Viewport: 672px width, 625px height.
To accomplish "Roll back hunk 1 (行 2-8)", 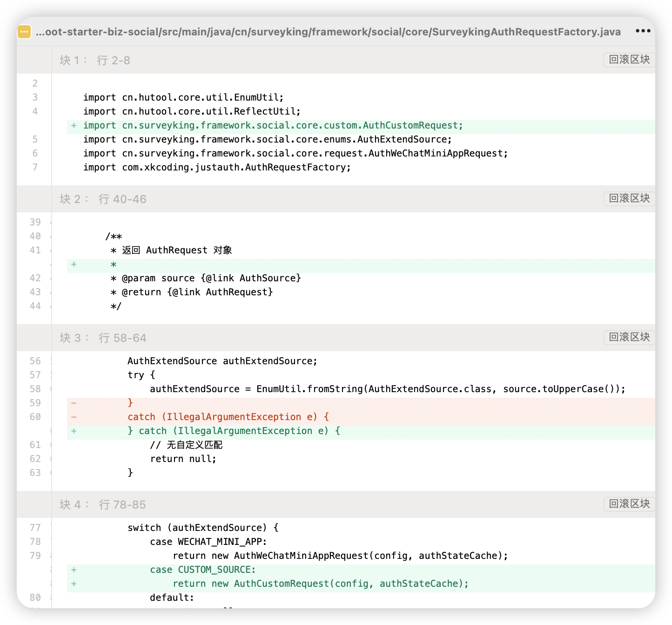I will pyautogui.click(x=629, y=60).
